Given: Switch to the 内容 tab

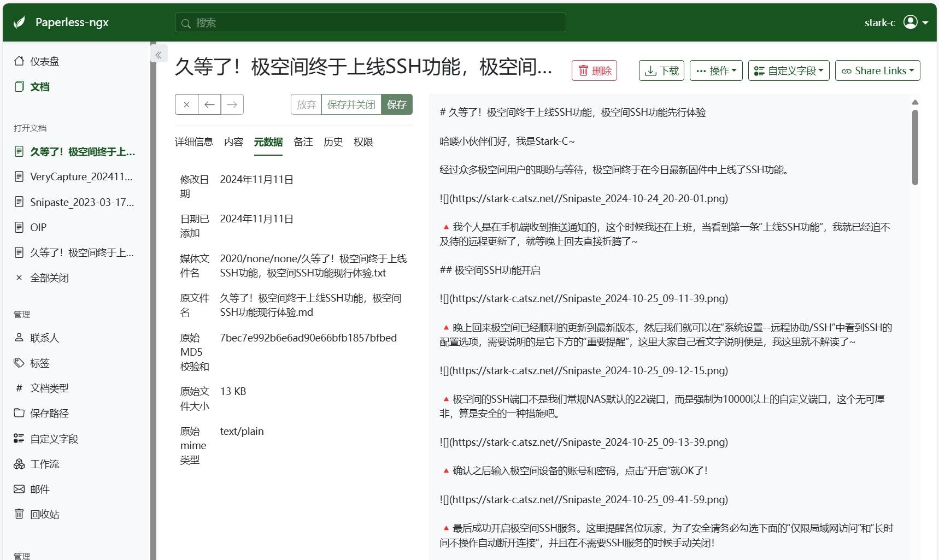Looking at the screenshot, I should coord(234,142).
